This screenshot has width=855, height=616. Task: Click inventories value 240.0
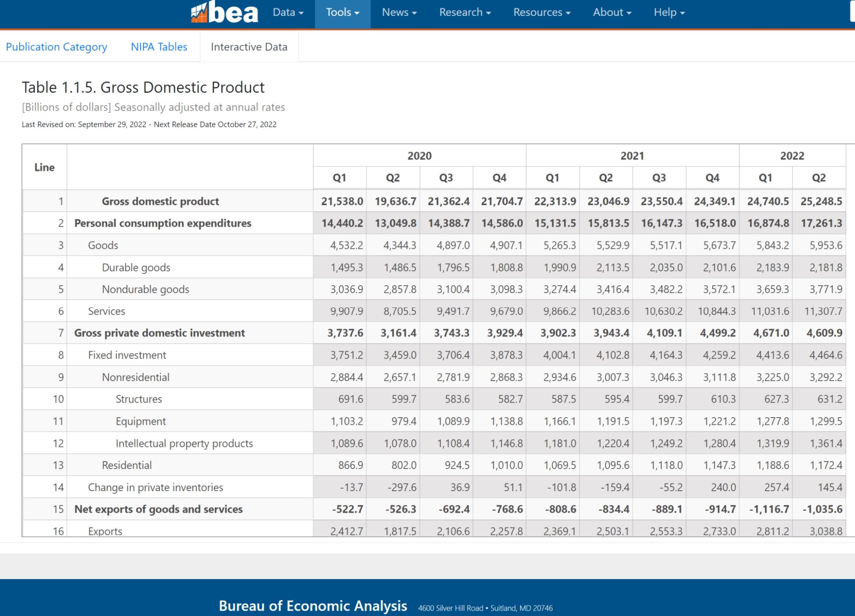pos(723,487)
